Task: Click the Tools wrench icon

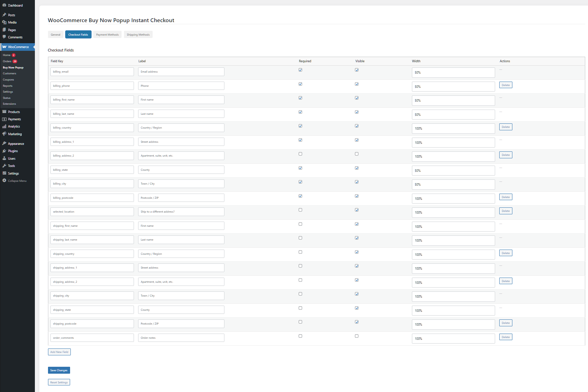Action: coord(4,166)
